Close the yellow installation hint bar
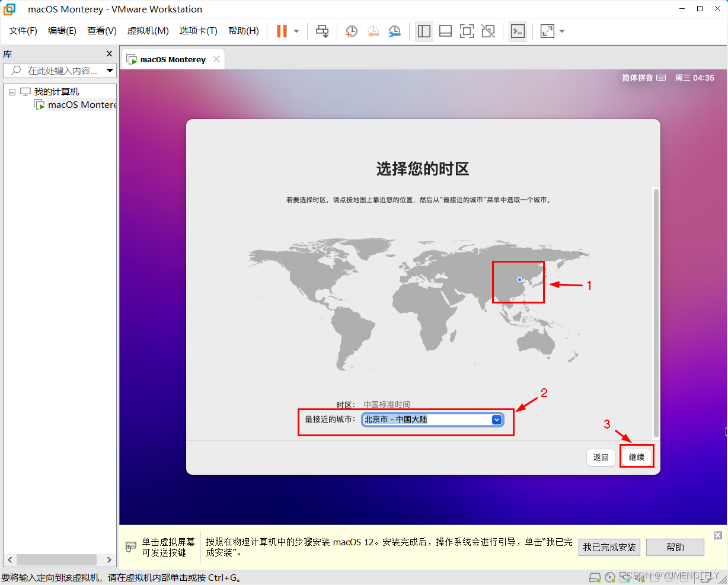The image size is (728, 585). point(718,535)
